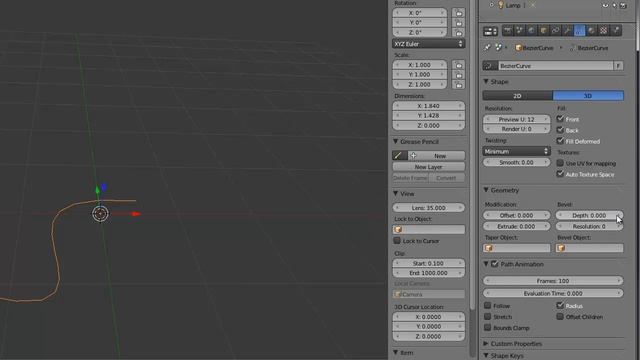Screen dimensions: 640x360
Task: Toggle the Fill Deformed checkbox
Action: (560, 141)
